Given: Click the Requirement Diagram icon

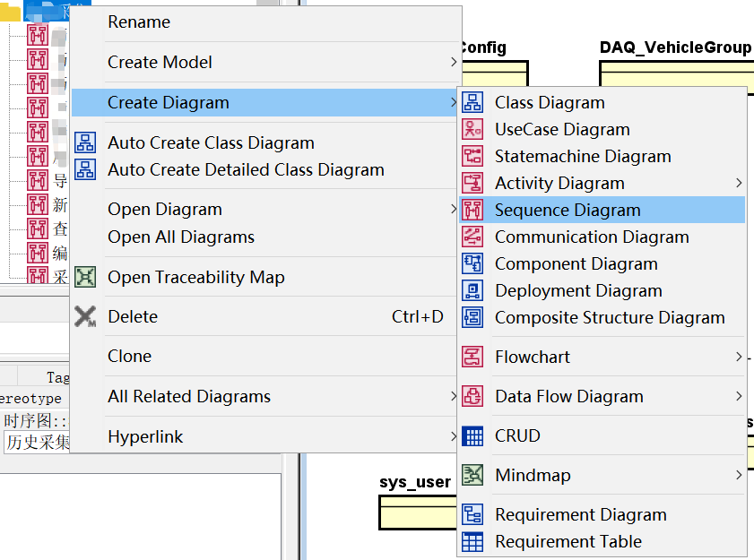Looking at the screenshot, I should pyautogui.click(x=472, y=515).
